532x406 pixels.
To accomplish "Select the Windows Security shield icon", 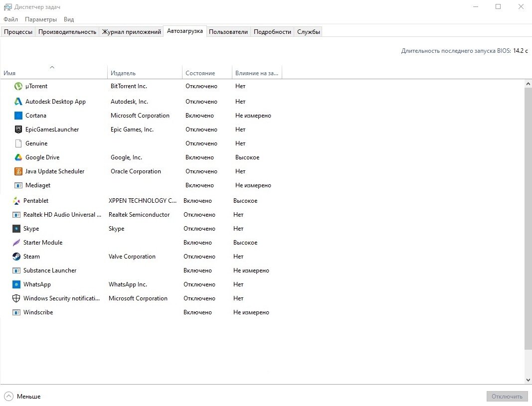I will [16, 298].
